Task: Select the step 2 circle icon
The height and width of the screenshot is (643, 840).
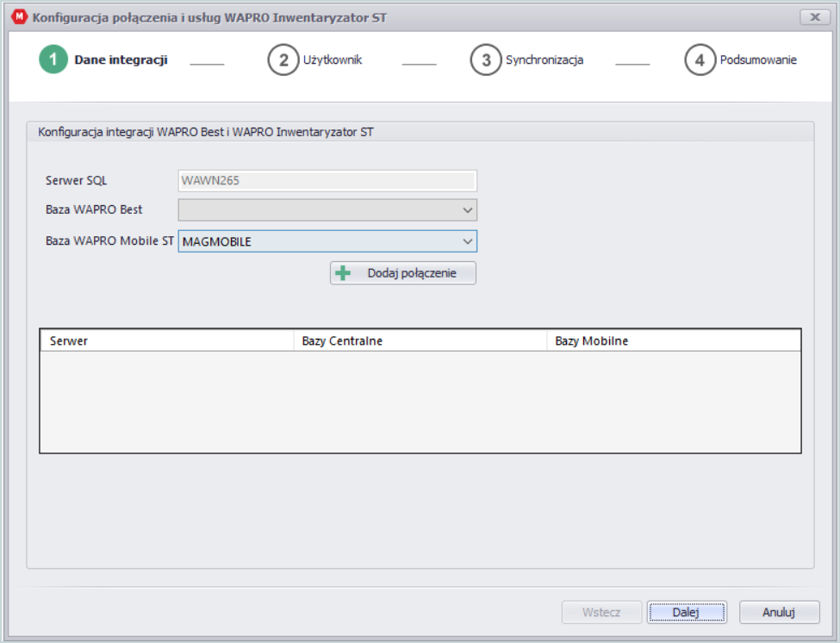Action: click(283, 59)
